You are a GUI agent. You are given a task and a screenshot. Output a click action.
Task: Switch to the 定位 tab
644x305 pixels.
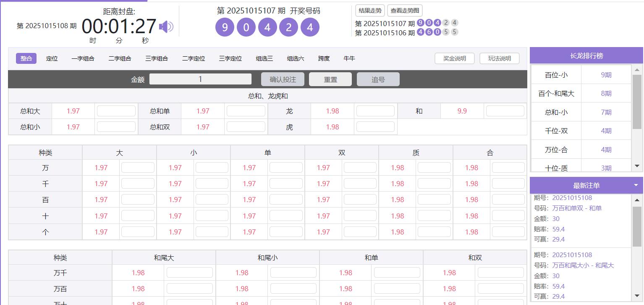pos(52,58)
